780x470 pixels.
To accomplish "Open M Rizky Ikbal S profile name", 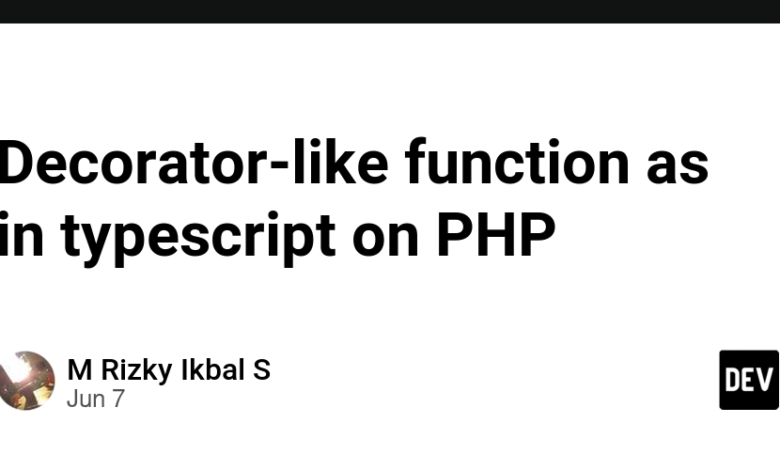I will tap(169, 370).
